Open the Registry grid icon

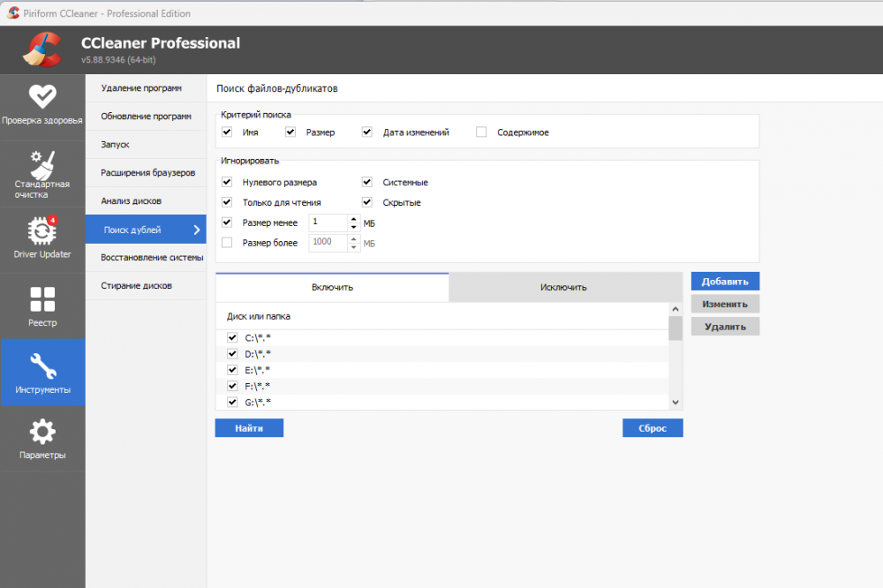coord(42,299)
